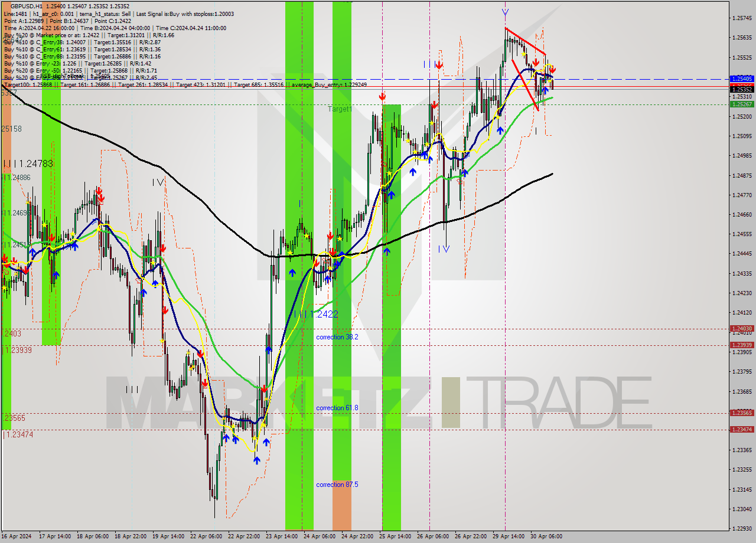
Task: Click the 'correction 61.8' chart label
Action: click(x=337, y=408)
